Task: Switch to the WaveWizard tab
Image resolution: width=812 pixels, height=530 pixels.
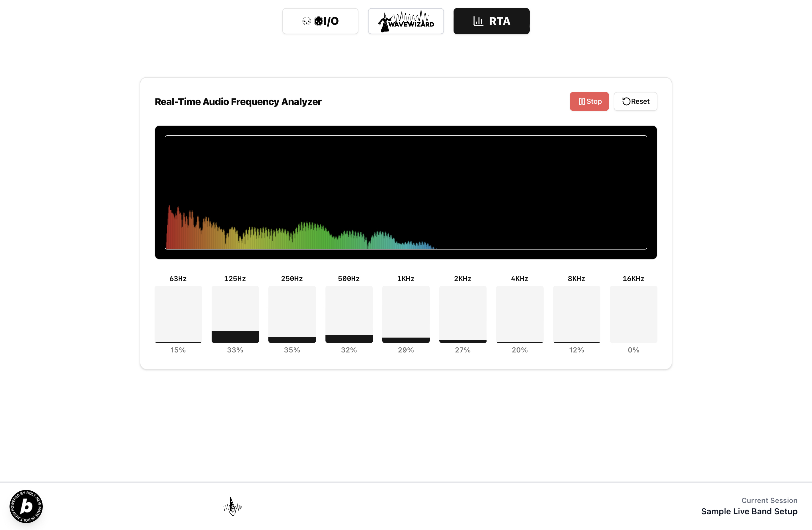Action: [x=406, y=21]
